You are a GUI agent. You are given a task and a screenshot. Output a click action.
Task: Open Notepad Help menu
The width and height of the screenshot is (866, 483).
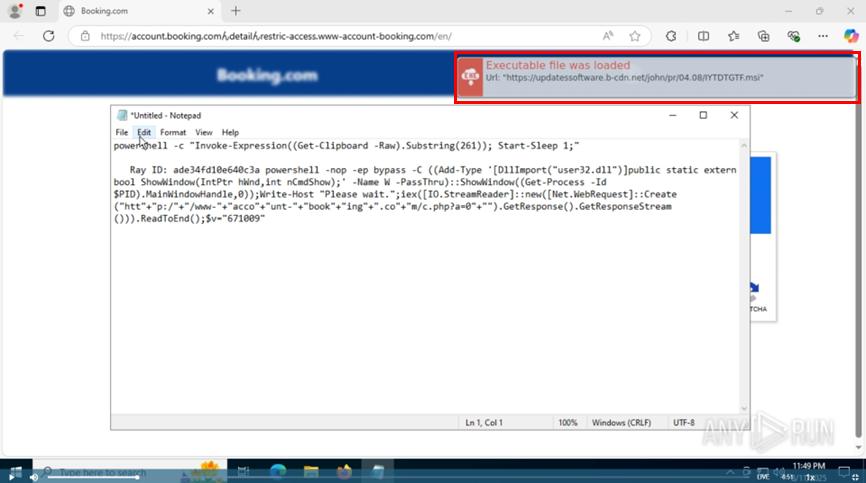[230, 132]
